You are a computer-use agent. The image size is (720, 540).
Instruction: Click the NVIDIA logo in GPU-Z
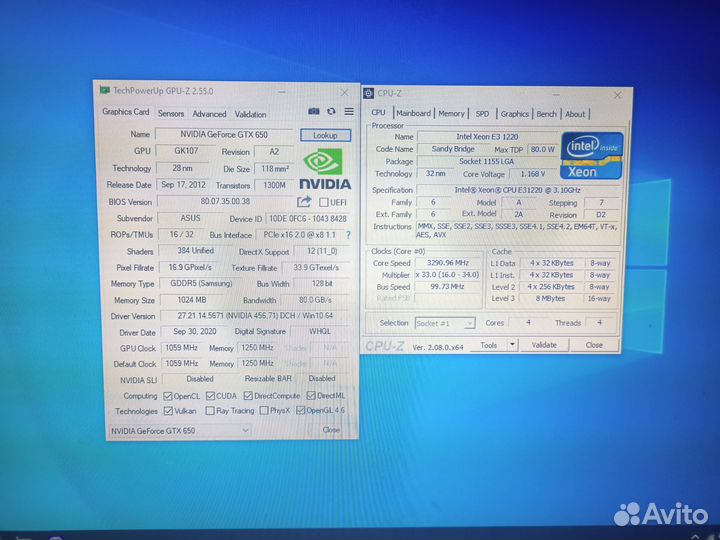[x=325, y=169]
